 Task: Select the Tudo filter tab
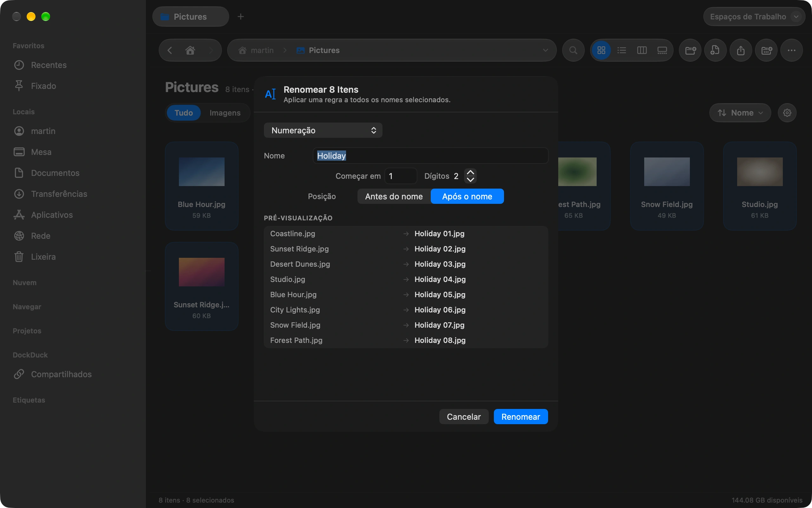[184, 112]
